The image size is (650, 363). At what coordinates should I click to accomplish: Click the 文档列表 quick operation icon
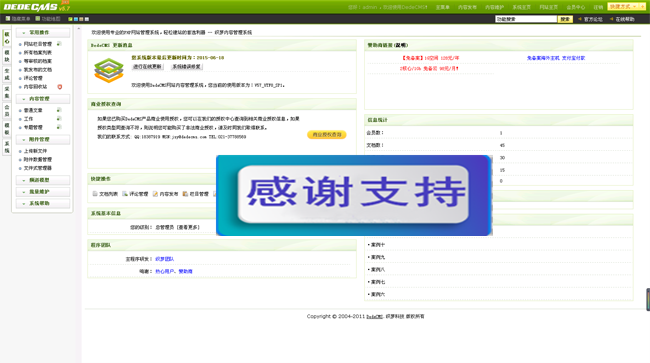95,194
